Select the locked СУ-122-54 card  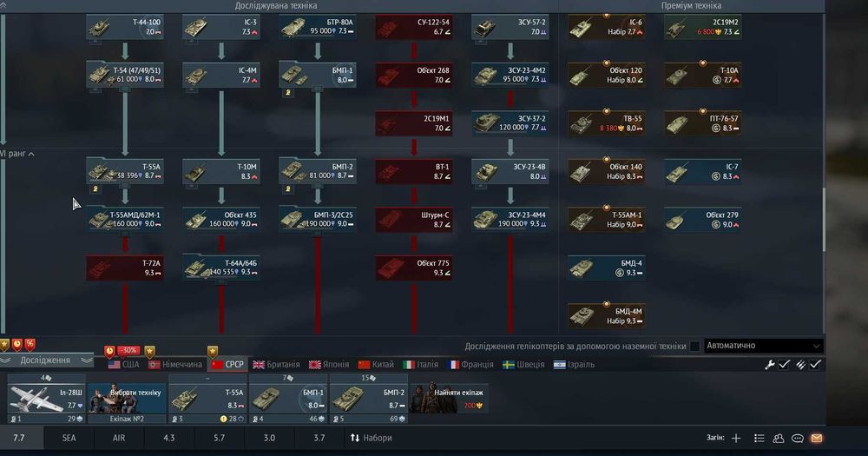(x=414, y=27)
